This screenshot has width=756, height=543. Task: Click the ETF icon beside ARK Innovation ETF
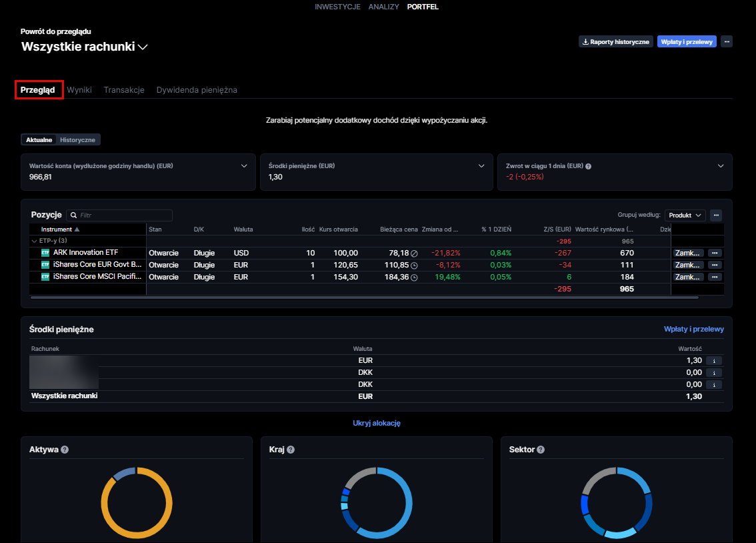(x=45, y=253)
